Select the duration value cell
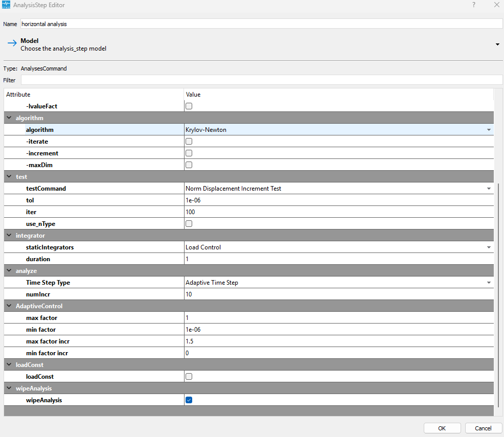The width and height of the screenshot is (504, 437). click(x=339, y=259)
